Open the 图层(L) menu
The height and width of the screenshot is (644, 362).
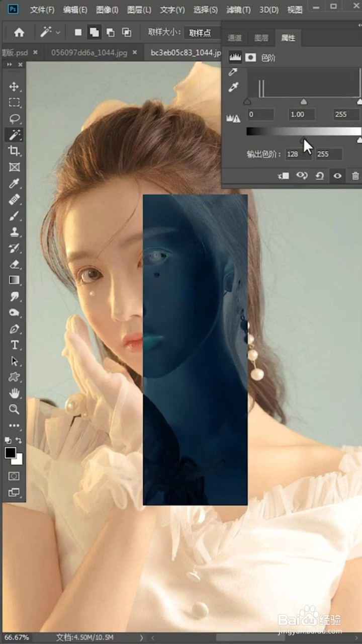pos(139,10)
